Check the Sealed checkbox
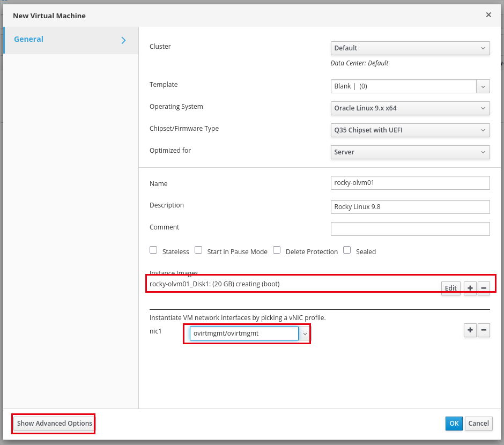 pyautogui.click(x=347, y=250)
